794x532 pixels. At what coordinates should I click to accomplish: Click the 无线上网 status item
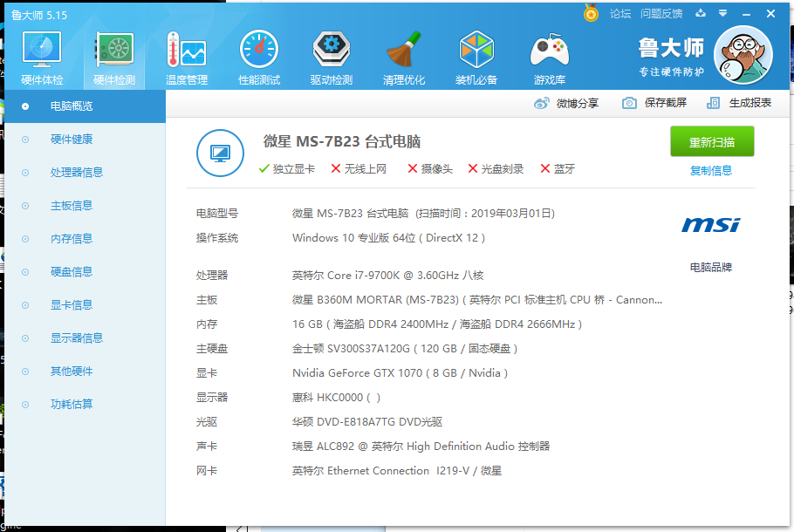click(x=359, y=169)
